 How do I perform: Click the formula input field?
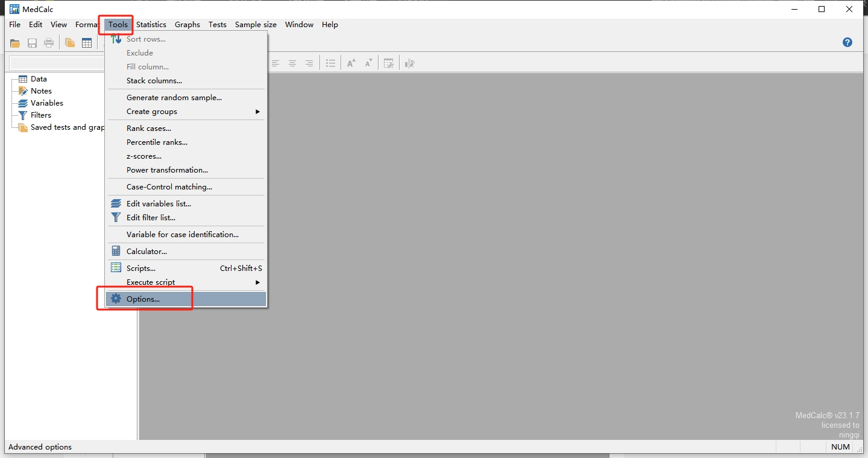(x=57, y=63)
